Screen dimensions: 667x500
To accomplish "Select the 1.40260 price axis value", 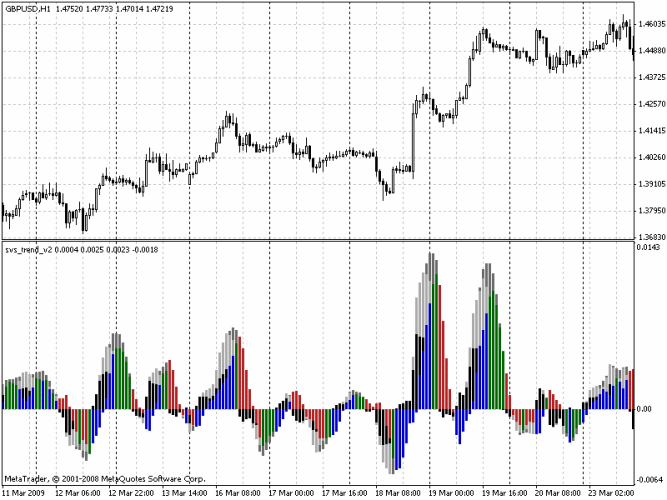I will click(x=651, y=157).
